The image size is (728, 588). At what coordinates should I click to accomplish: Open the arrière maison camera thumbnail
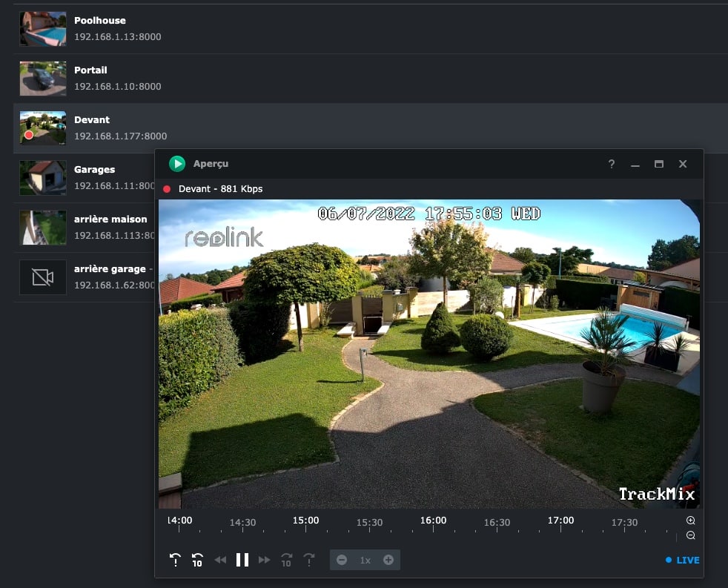point(43,228)
